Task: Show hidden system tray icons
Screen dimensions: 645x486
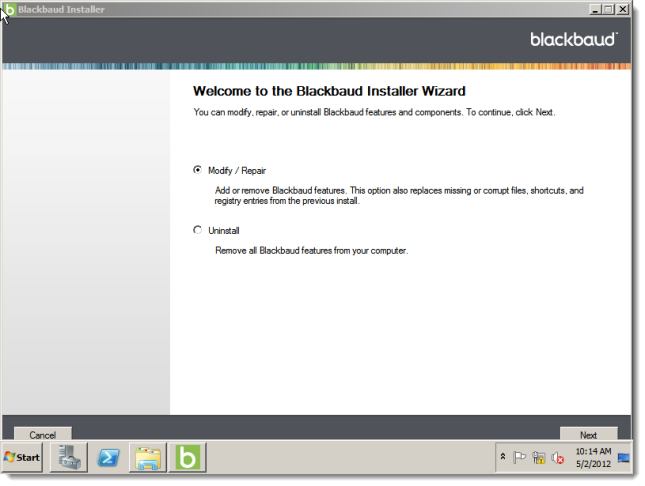Action: coord(503,456)
